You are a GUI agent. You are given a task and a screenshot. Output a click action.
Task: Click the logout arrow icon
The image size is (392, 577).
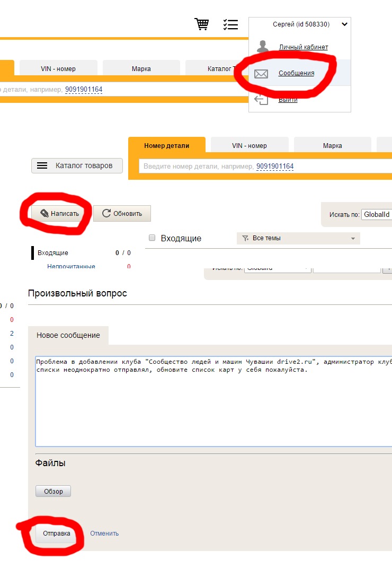tap(261, 99)
